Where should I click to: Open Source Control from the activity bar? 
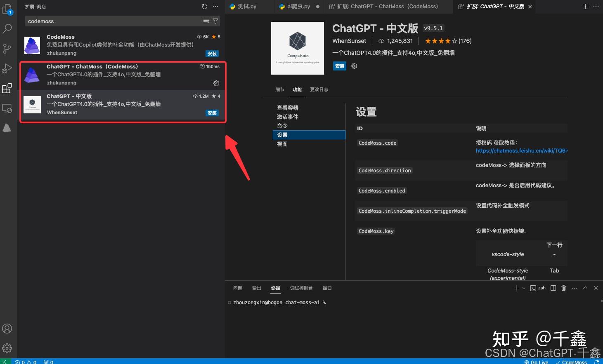coord(7,48)
